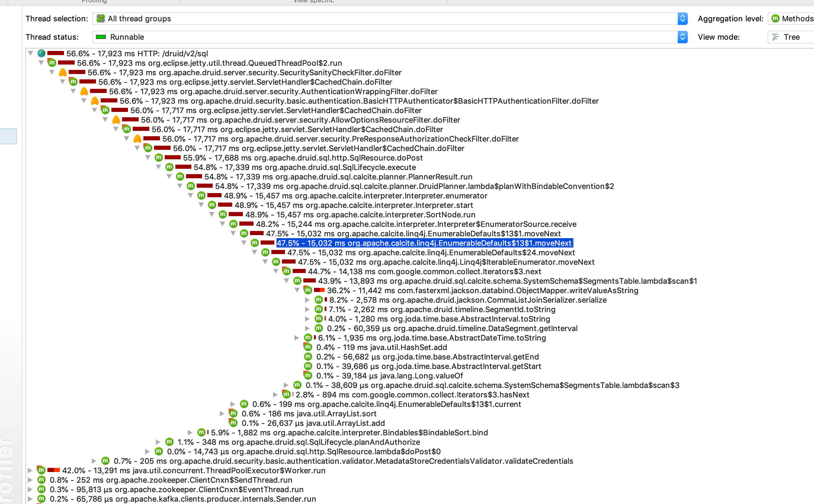814x504 pixels.
Task: Click method icon beside java.util.HashSet.add
Action: 308,347
